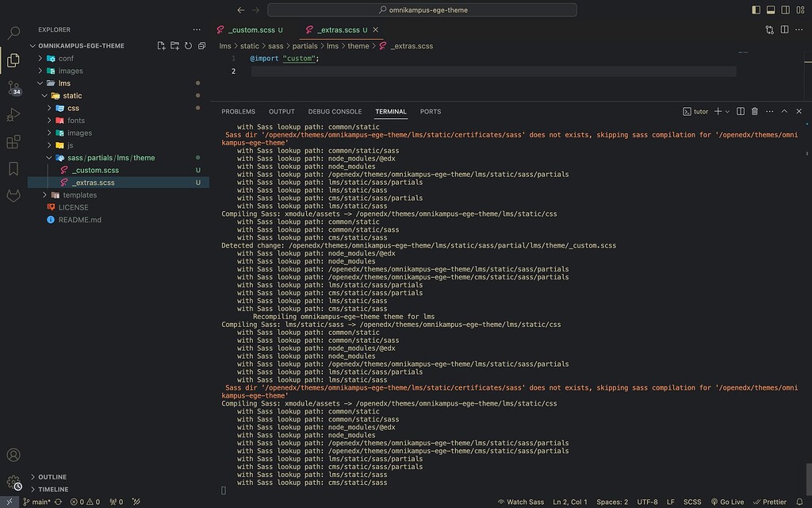Split the terminal using the split icon

pos(741,111)
